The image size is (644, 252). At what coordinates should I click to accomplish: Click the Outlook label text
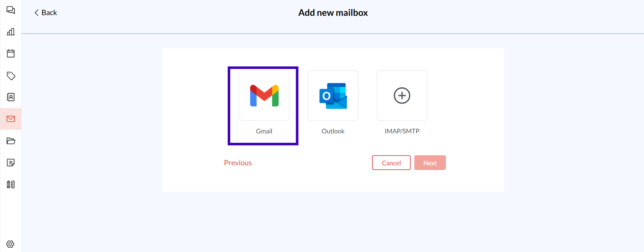(333, 131)
